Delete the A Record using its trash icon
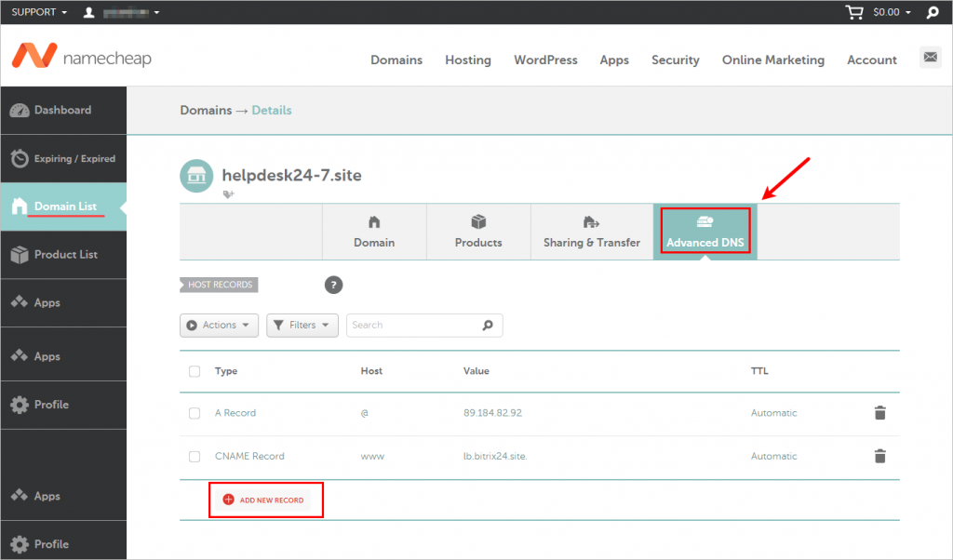Viewport: 953px width, 560px height. pos(880,413)
